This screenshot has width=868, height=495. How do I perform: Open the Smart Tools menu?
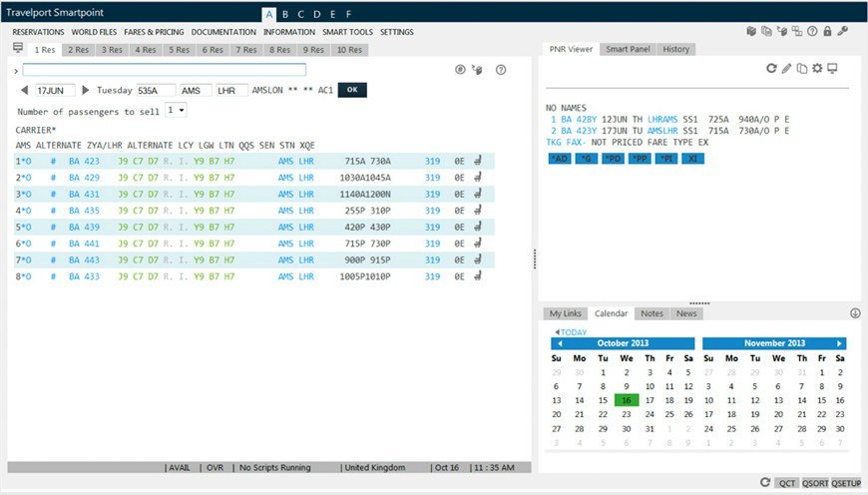(x=347, y=32)
